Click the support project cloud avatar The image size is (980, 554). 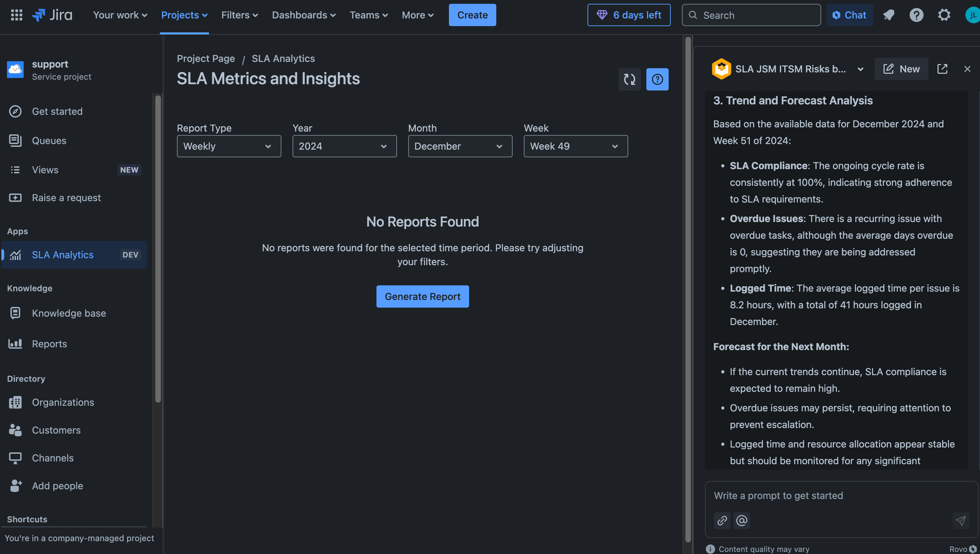(x=15, y=70)
